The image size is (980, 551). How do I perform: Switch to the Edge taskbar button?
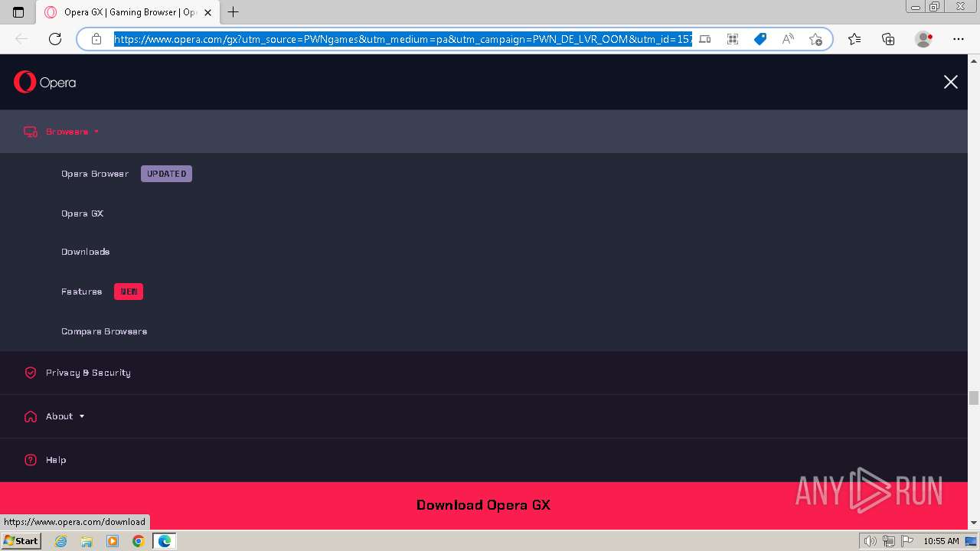164,541
